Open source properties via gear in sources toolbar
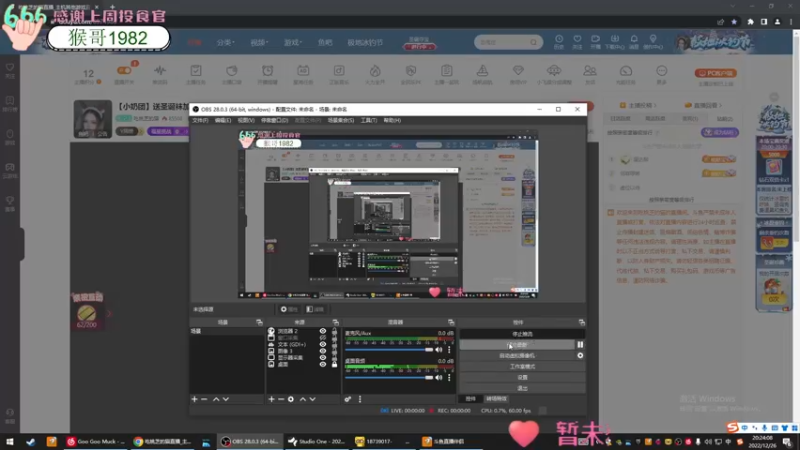Screen dimensions: 800x450 pyautogui.click(x=291, y=399)
